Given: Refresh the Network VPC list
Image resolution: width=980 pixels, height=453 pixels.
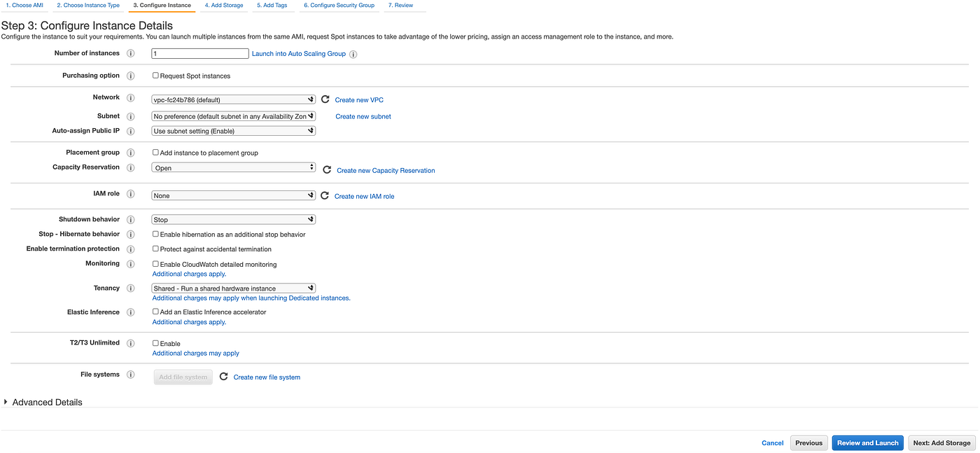Looking at the screenshot, I should [325, 99].
